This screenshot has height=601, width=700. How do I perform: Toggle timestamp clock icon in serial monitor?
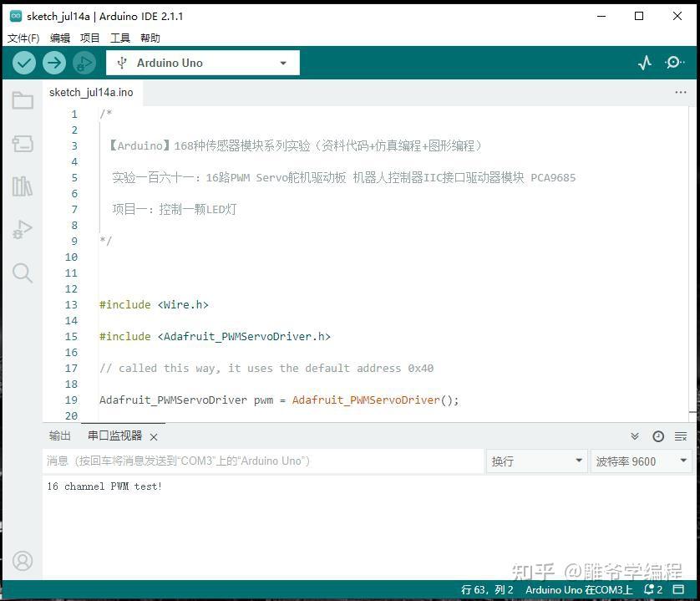(x=658, y=436)
